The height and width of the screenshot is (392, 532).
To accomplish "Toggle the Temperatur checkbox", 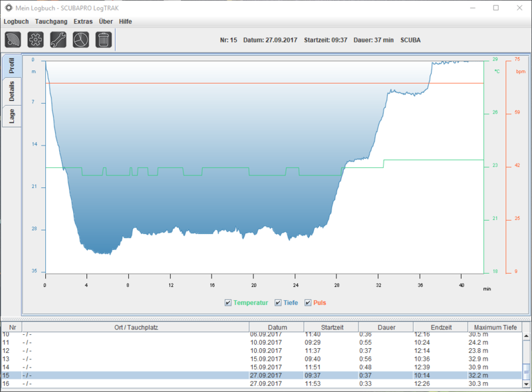I will [228, 303].
